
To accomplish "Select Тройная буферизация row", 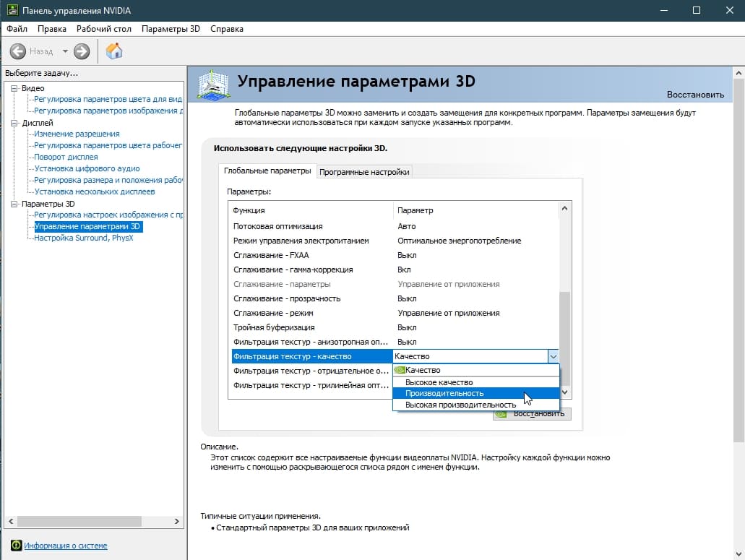I will click(x=395, y=328).
